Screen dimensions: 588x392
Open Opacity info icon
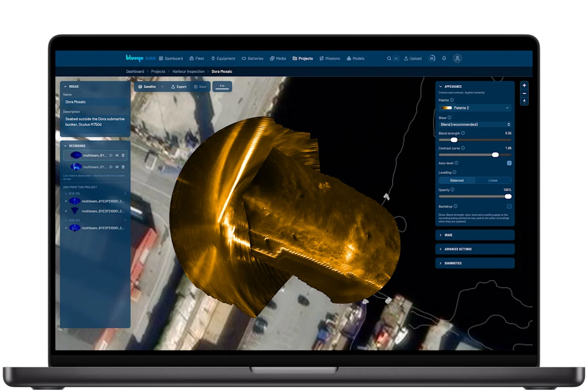click(x=452, y=189)
